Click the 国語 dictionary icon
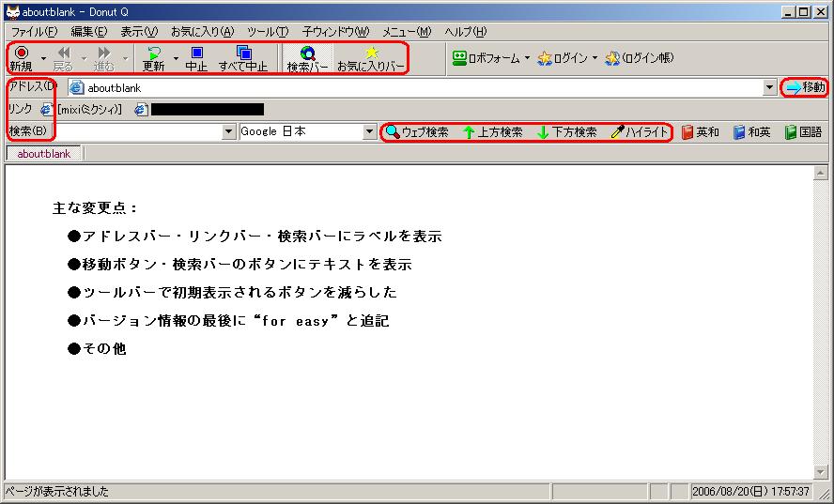 pos(791,132)
